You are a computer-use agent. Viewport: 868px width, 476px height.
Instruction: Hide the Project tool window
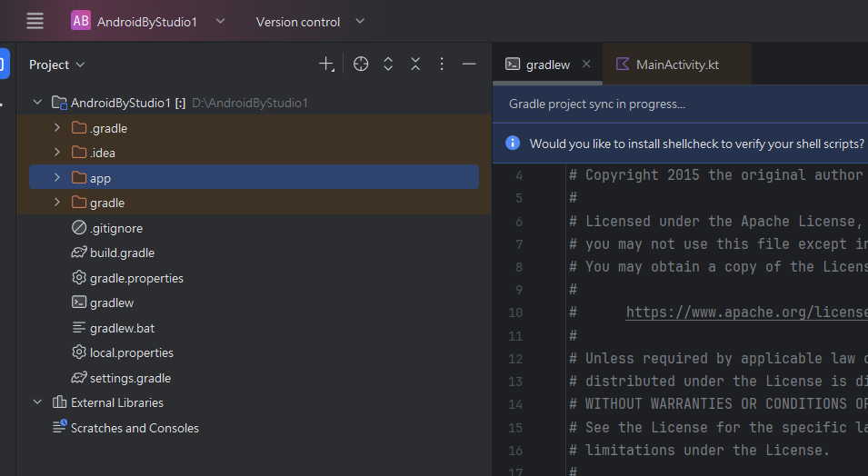(469, 64)
